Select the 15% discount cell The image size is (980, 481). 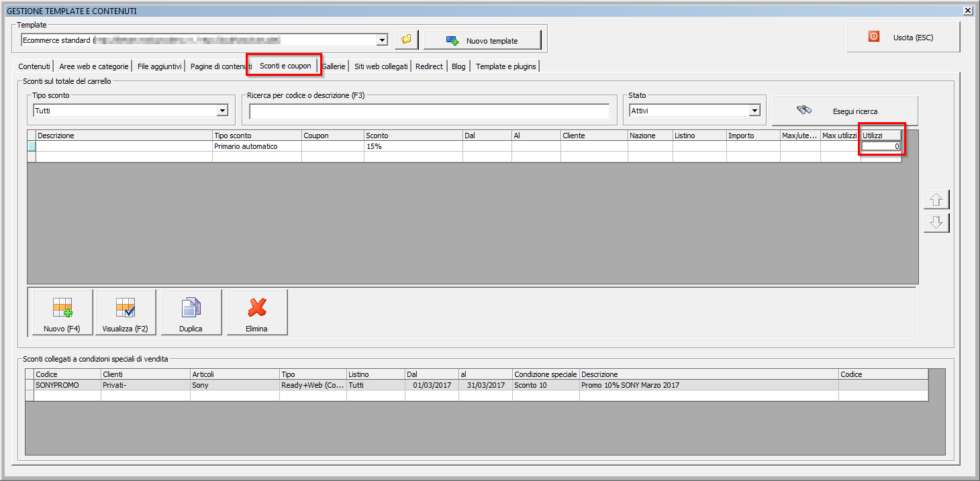tap(413, 146)
